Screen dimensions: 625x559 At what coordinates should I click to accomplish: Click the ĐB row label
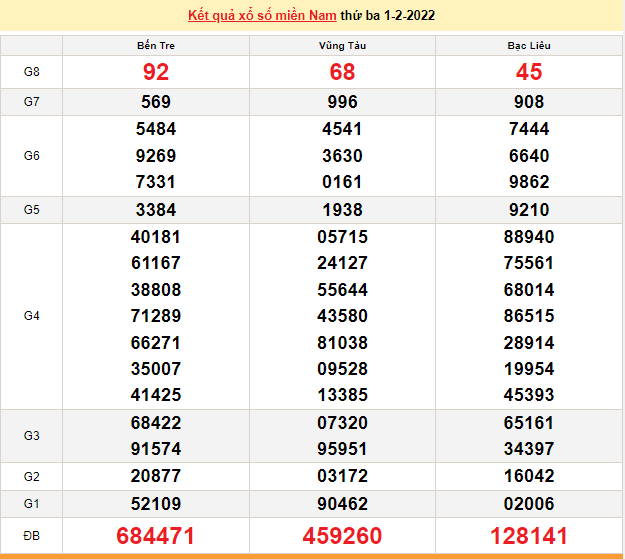pyautogui.click(x=32, y=535)
